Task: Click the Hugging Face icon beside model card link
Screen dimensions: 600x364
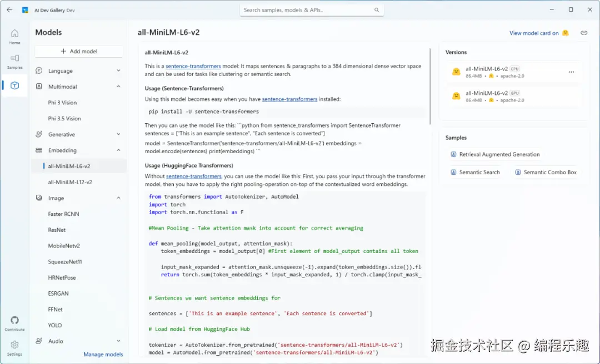Action: (x=565, y=33)
